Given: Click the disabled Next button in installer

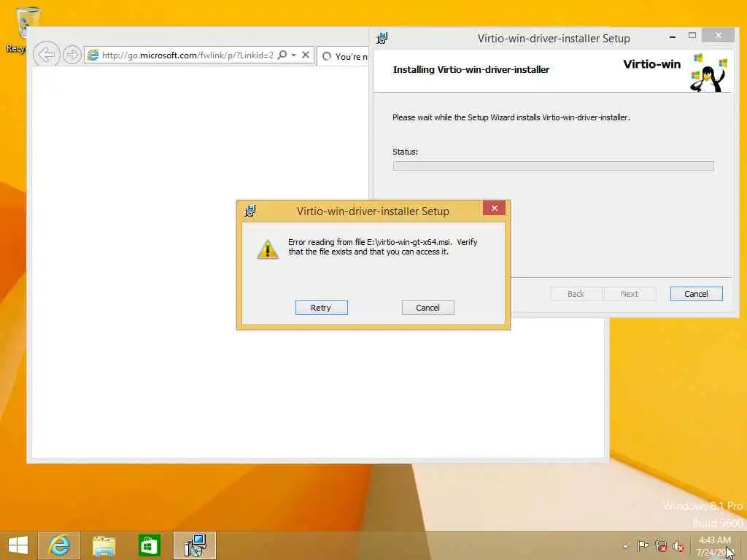Looking at the screenshot, I should pos(630,294).
